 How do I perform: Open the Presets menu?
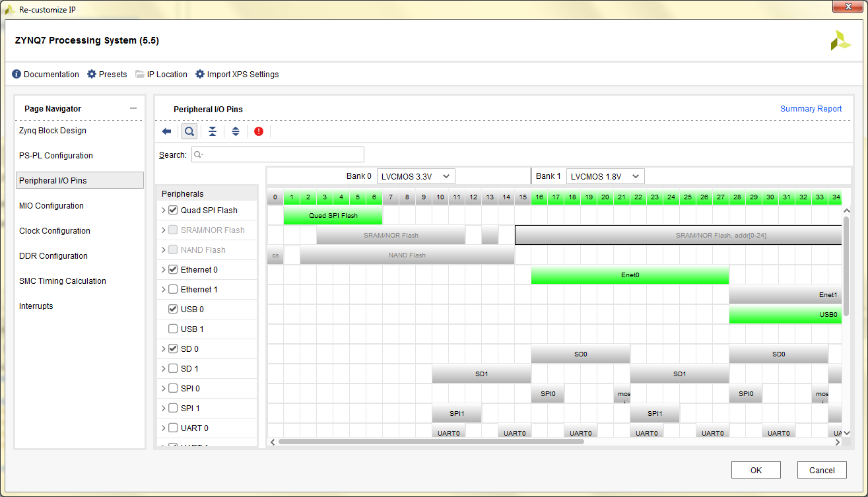click(107, 75)
